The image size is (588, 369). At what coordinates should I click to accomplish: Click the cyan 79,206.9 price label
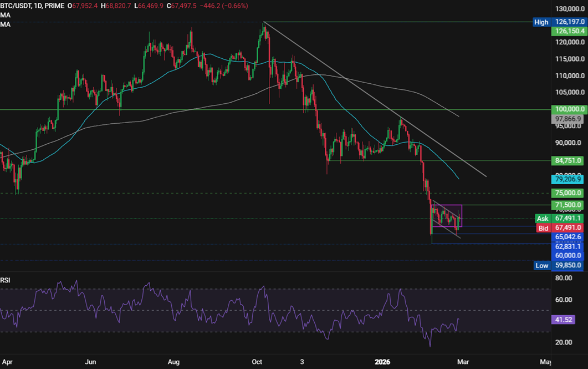coord(567,179)
